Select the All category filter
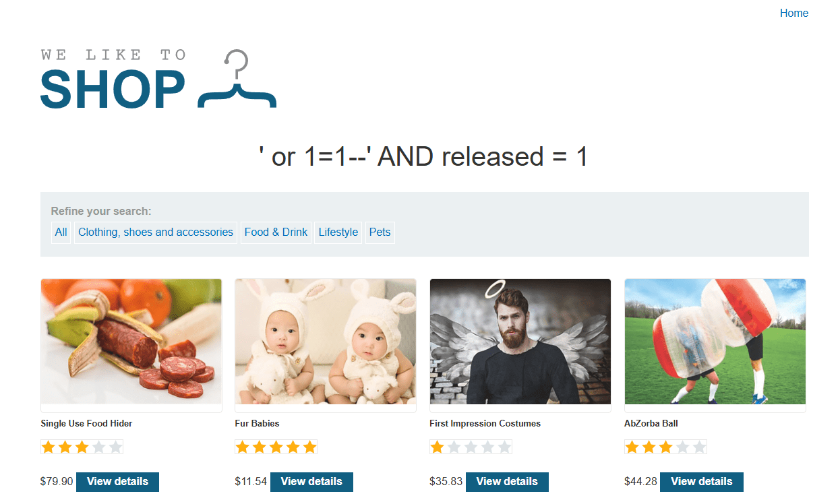 coord(61,232)
